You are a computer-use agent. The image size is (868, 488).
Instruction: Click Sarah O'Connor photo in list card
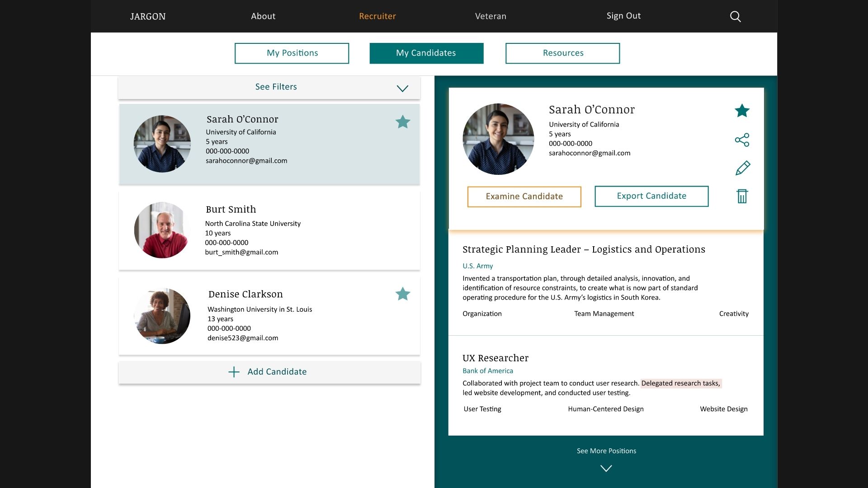pyautogui.click(x=162, y=144)
